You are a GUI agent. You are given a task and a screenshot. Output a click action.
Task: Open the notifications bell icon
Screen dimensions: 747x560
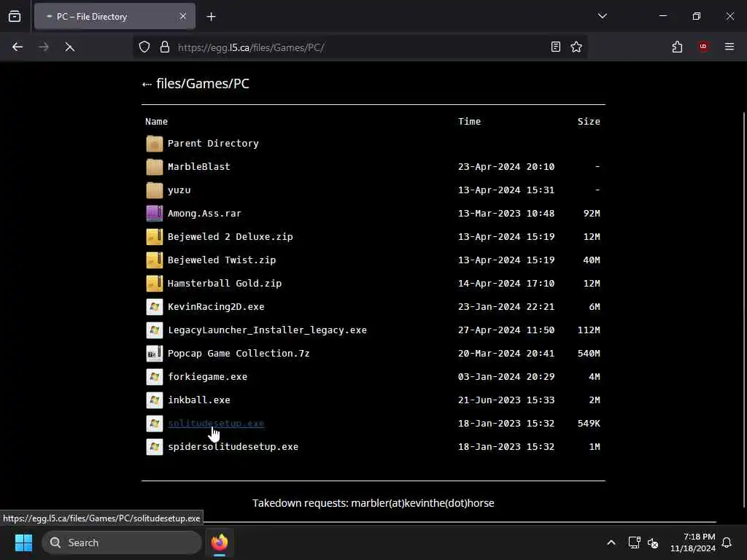(727, 542)
